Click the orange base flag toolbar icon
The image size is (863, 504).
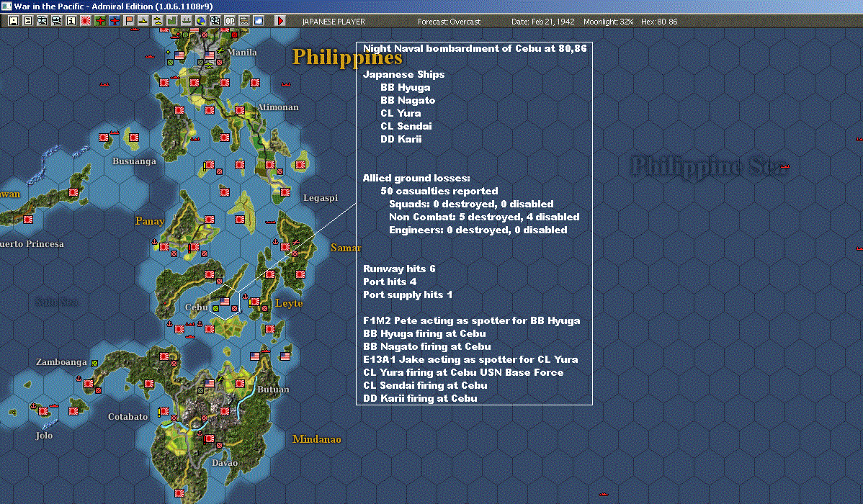pos(129,21)
